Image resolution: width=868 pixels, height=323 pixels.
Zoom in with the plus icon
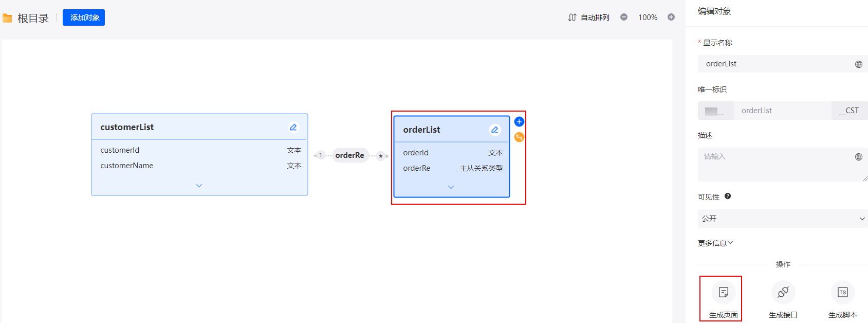click(x=671, y=17)
